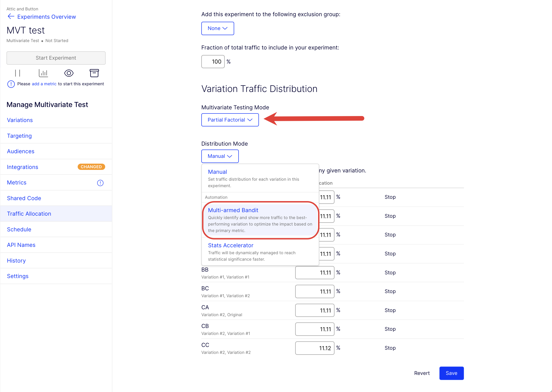552x392 pixels.
Task: Choose the Stats Accelerator option
Action: (260, 252)
